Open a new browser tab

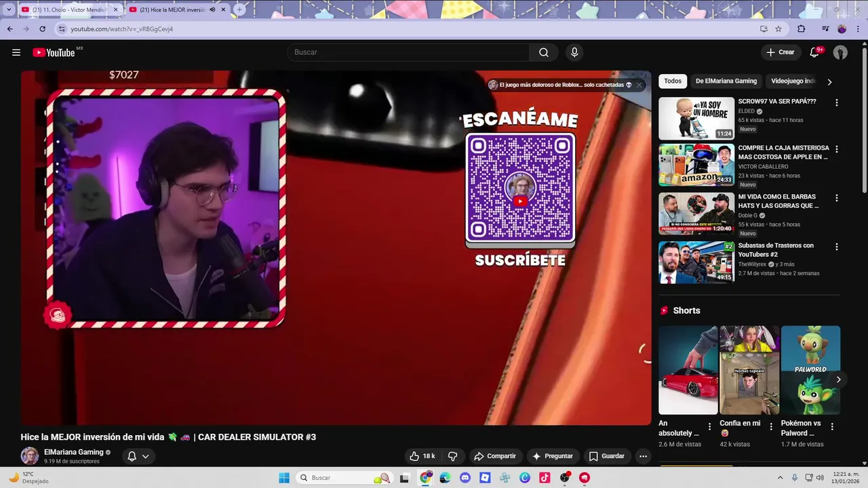pyautogui.click(x=239, y=9)
